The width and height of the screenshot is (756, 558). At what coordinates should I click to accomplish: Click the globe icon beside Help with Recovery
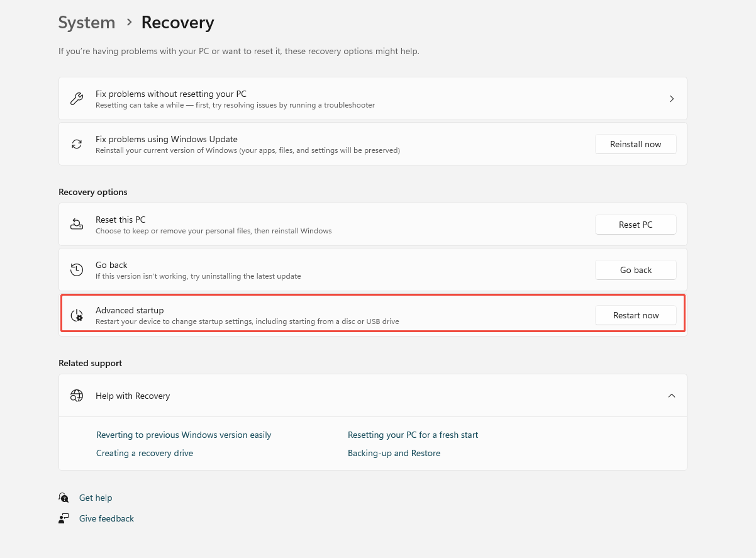[x=77, y=396]
